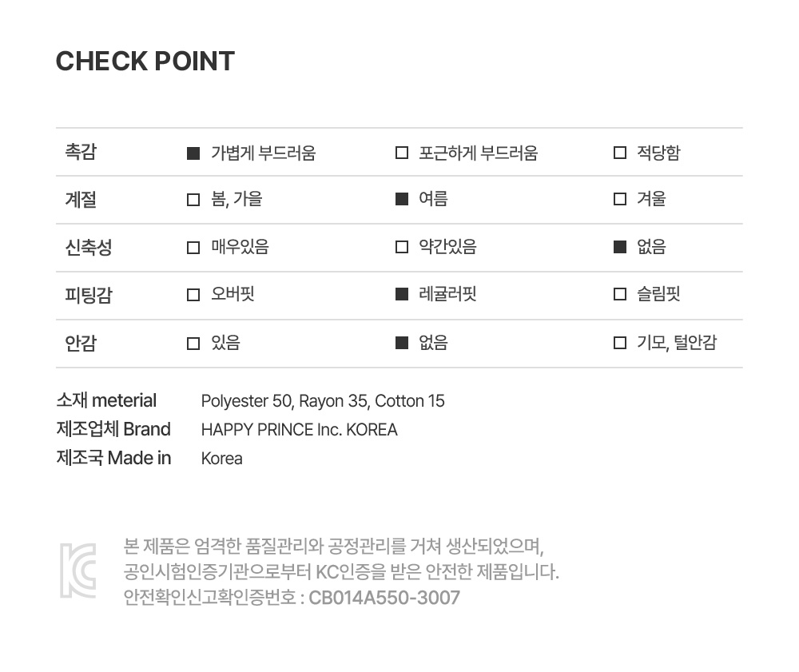The height and width of the screenshot is (672, 799).
Task: Check the 슬림핏 fit checkbox
Action: [x=619, y=295]
